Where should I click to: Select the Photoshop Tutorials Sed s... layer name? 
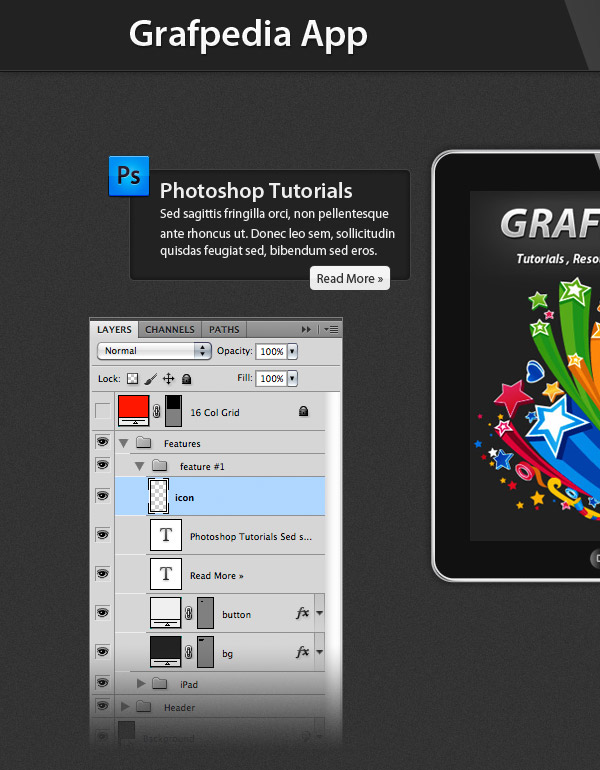click(251, 537)
